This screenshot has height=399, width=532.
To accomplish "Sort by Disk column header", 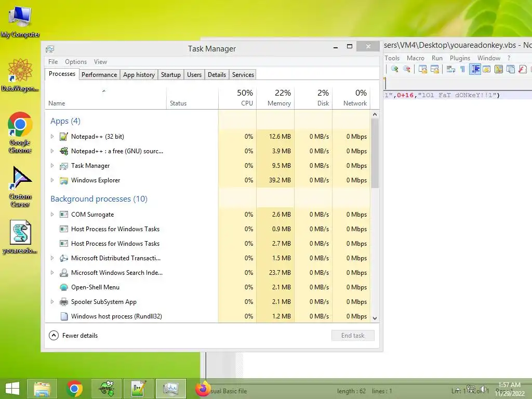I will tap(313, 98).
